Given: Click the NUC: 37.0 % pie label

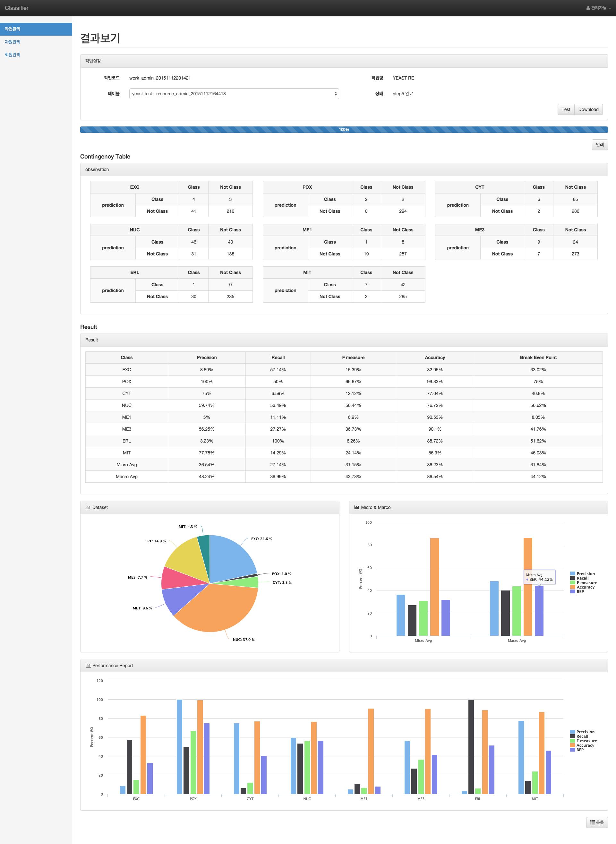Looking at the screenshot, I should [244, 639].
